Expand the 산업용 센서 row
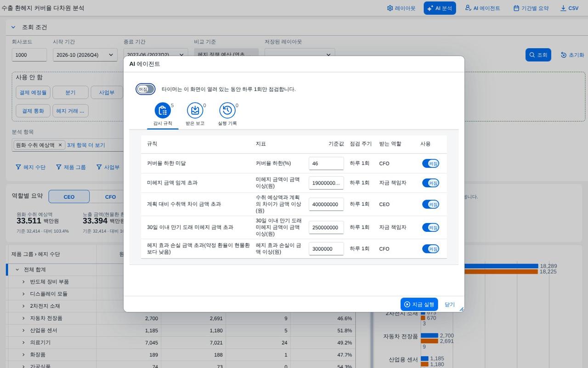 (23, 330)
